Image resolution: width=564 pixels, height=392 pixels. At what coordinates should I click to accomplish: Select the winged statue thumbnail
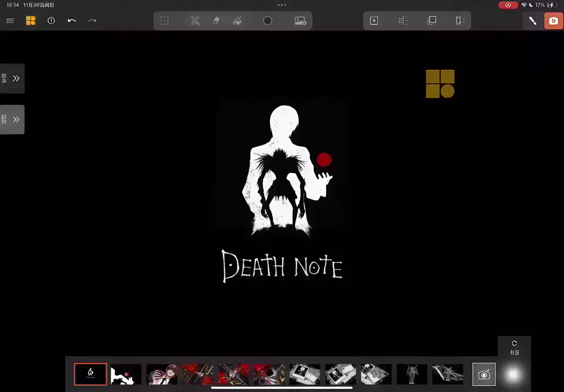click(x=412, y=374)
